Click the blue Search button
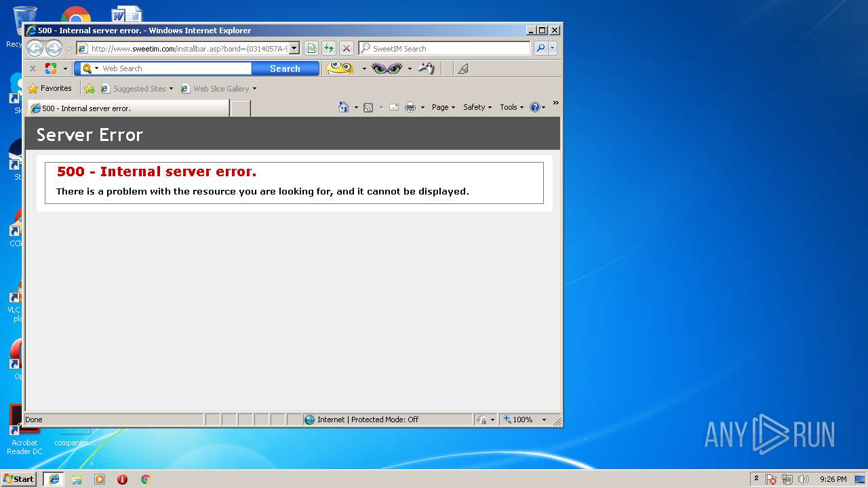Viewport: 868px width, 488px height. 285,68
